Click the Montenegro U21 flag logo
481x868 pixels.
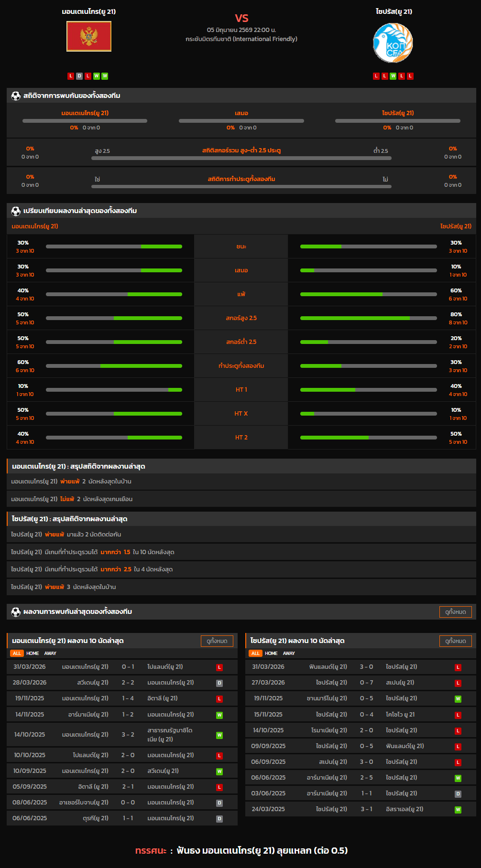89,36
